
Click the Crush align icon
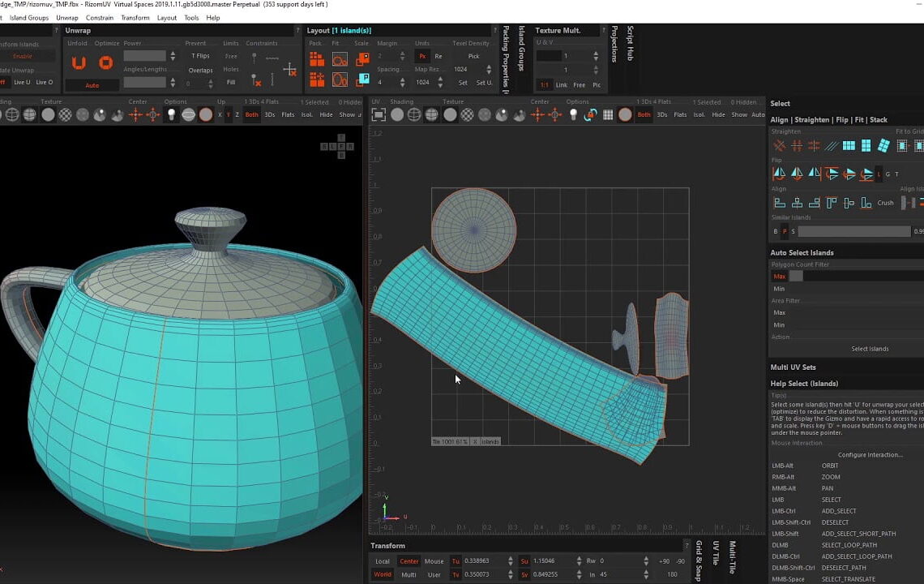click(x=884, y=203)
